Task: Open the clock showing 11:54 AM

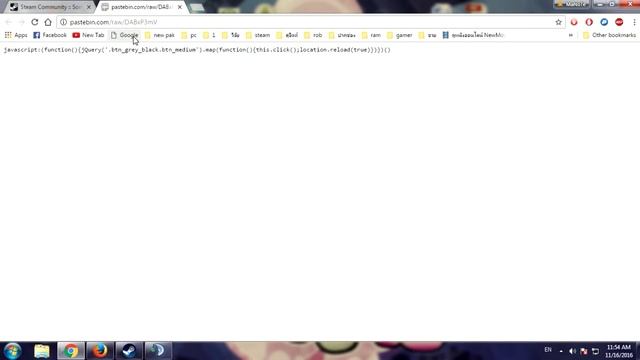Action: pos(619,351)
